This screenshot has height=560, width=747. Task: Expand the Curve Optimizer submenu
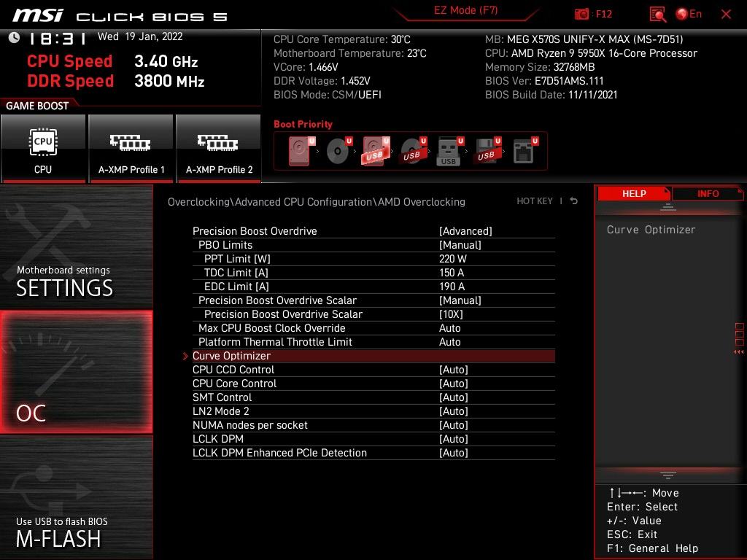(x=373, y=356)
